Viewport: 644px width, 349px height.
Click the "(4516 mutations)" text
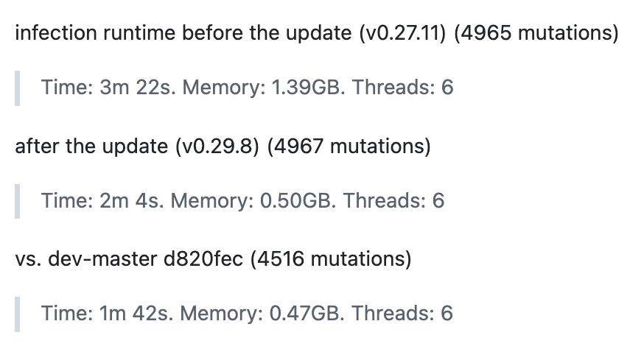(x=331, y=259)
